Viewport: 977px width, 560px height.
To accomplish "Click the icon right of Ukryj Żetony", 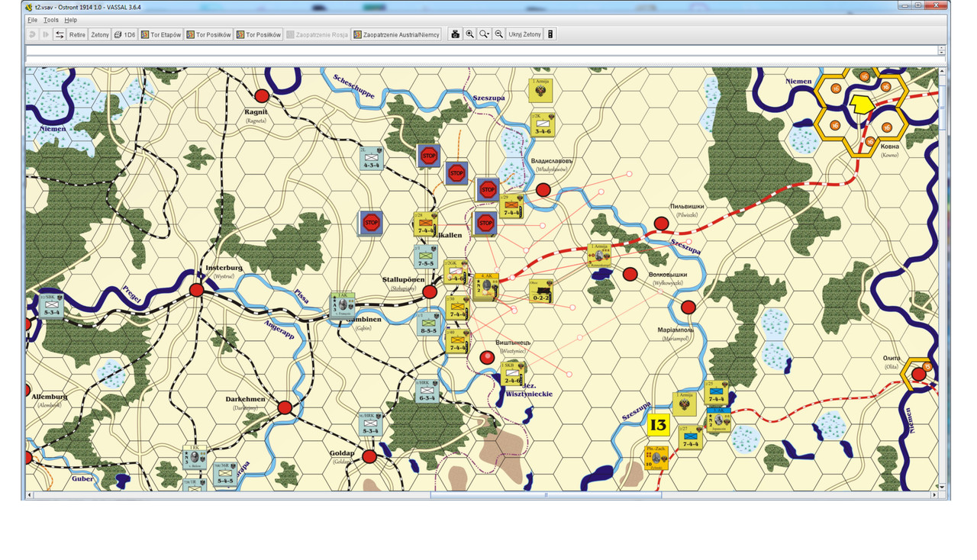I will point(551,34).
